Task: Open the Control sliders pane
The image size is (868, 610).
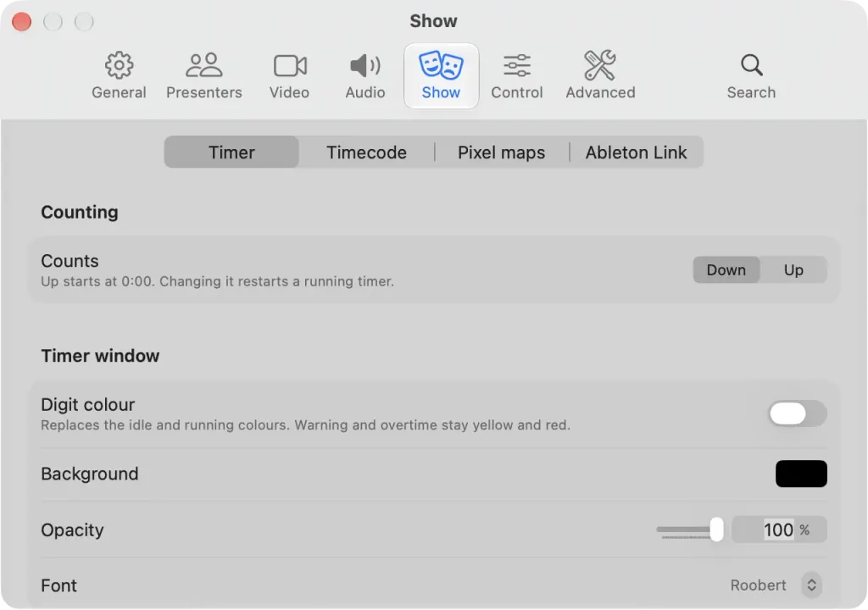Action: click(517, 76)
